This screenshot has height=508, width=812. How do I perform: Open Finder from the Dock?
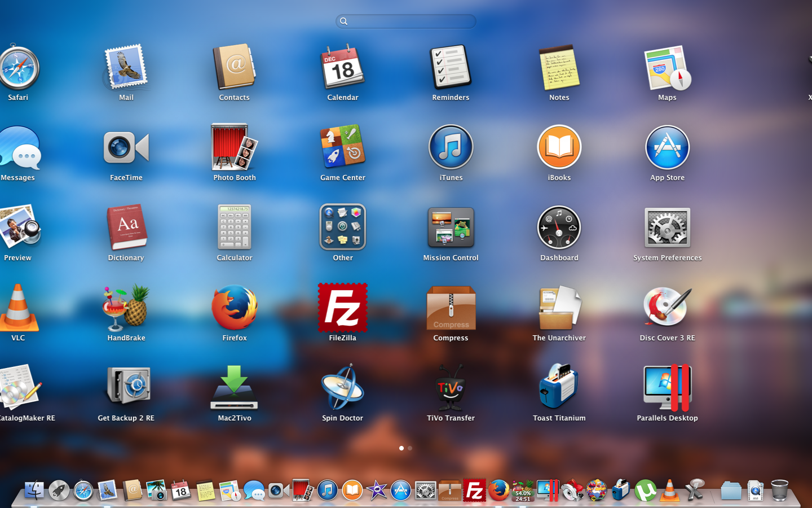point(34,491)
